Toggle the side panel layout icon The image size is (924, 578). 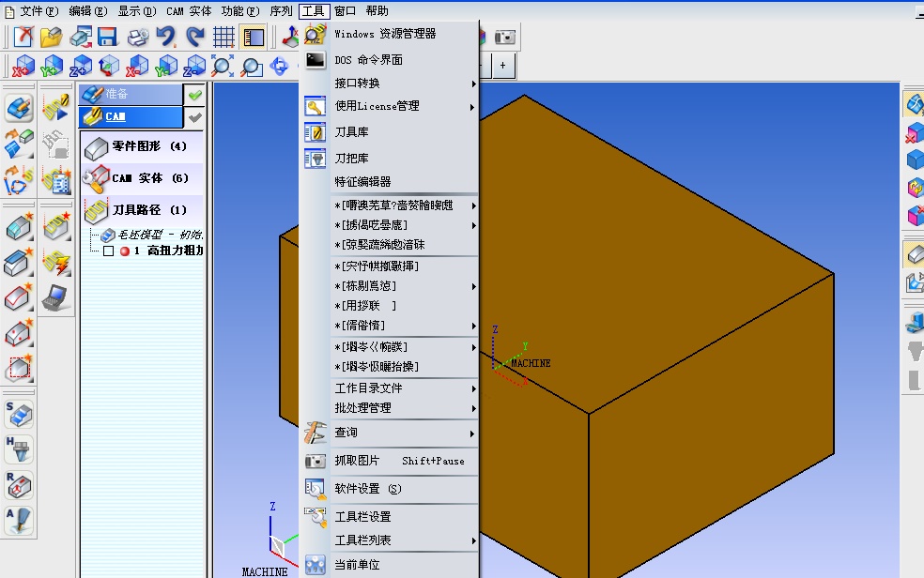pyautogui.click(x=254, y=38)
